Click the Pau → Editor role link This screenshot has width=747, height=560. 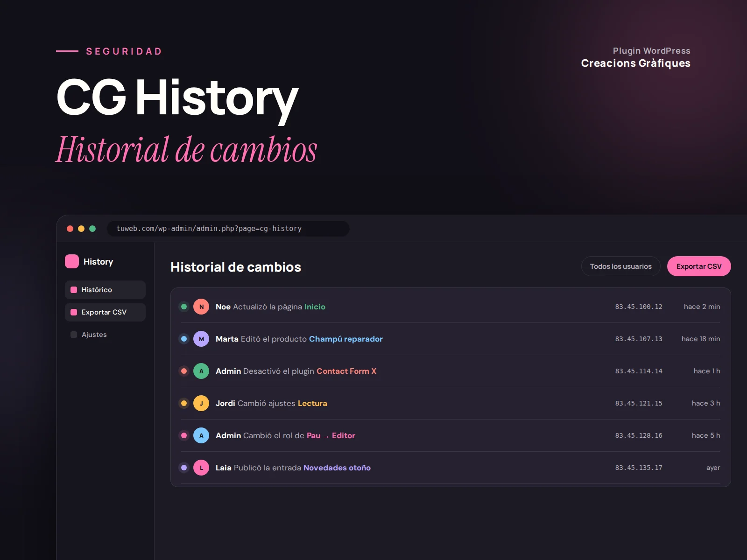[331, 435]
